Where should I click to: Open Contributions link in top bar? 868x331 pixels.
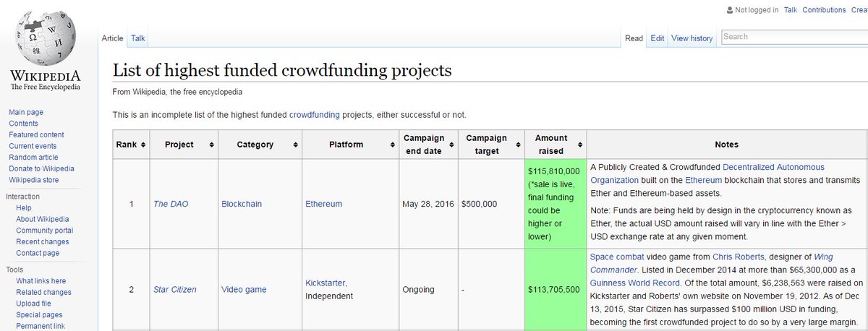(x=824, y=10)
